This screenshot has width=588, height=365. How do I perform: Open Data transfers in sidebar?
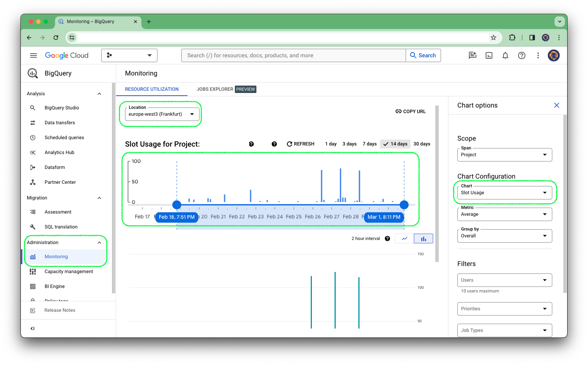60,123
